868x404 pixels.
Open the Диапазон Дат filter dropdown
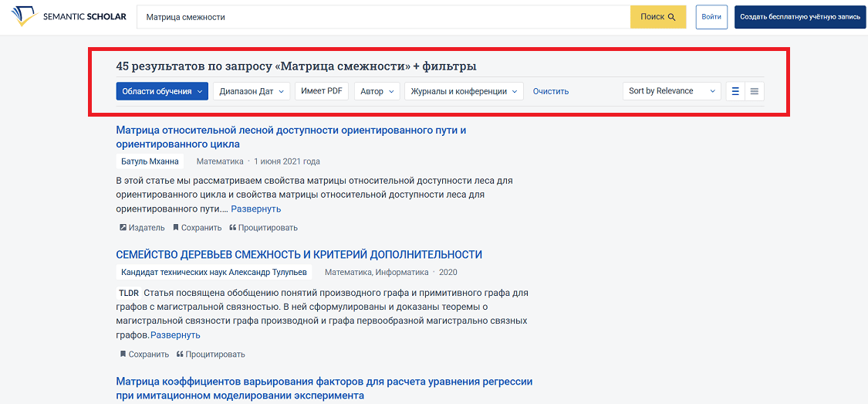click(252, 91)
